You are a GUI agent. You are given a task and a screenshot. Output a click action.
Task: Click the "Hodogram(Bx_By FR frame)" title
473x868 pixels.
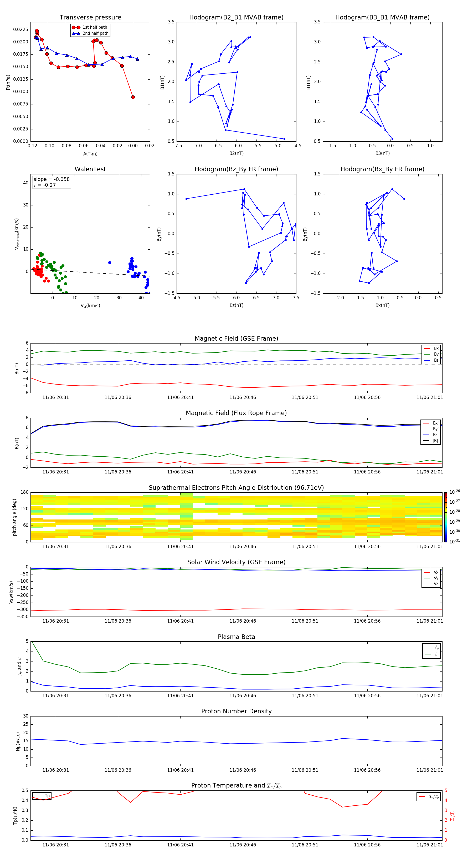(x=382, y=169)
